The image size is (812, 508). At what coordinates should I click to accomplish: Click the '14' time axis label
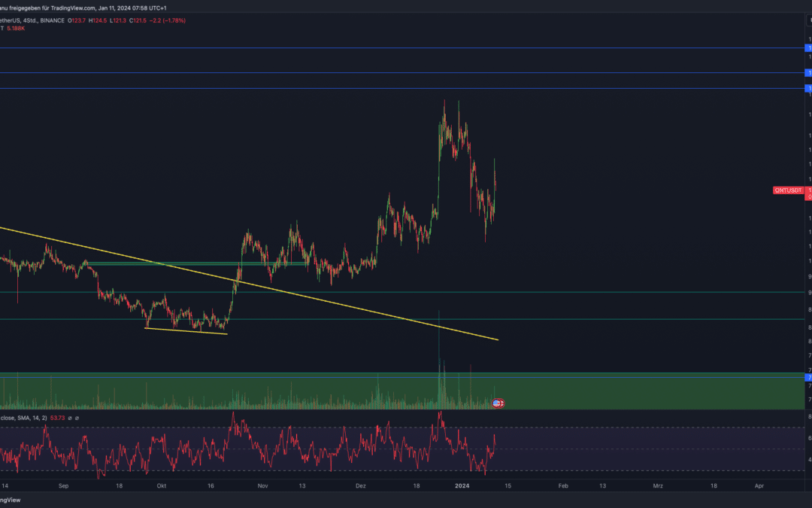5,486
